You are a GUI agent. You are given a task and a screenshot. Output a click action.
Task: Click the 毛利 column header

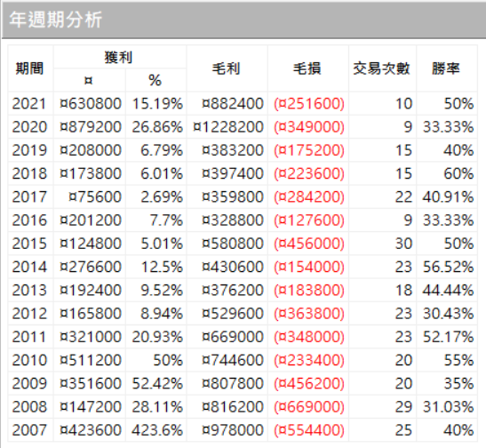tap(227, 68)
